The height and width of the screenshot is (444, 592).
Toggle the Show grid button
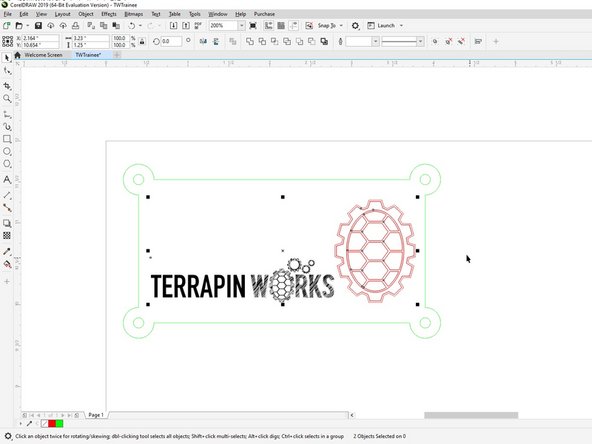pyautogui.click(x=281, y=26)
